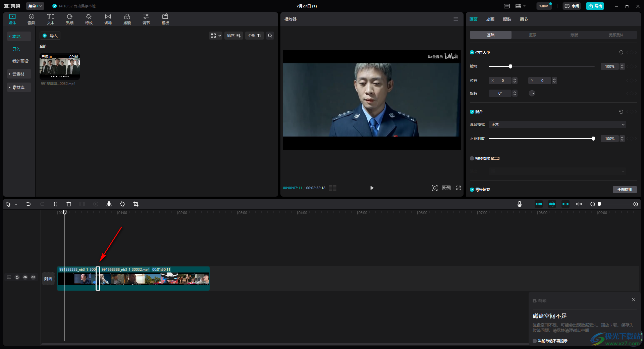Viewport: 644px width, 349px height.
Task: Expand the 云素材 tree item
Action: 19,74
